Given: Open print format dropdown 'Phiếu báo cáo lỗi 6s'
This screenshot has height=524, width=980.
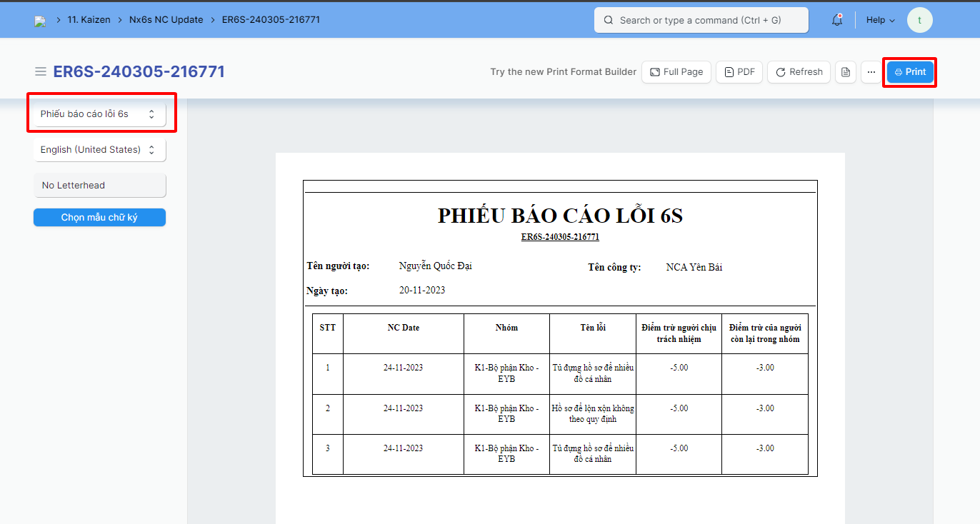Looking at the screenshot, I should (99, 114).
